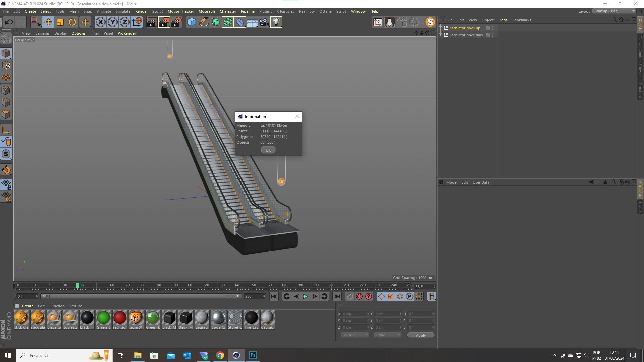644x362 pixels.
Task: Toggle Autokeying button
Action: (359, 297)
